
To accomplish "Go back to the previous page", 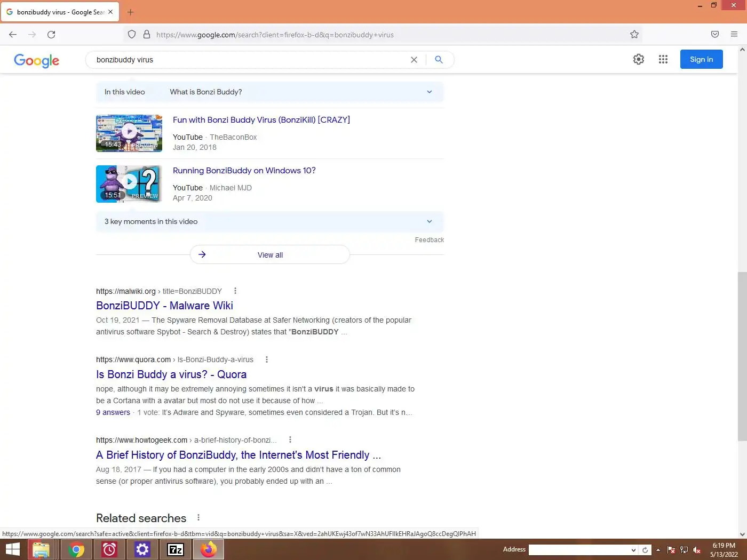I will pyautogui.click(x=13, y=35).
